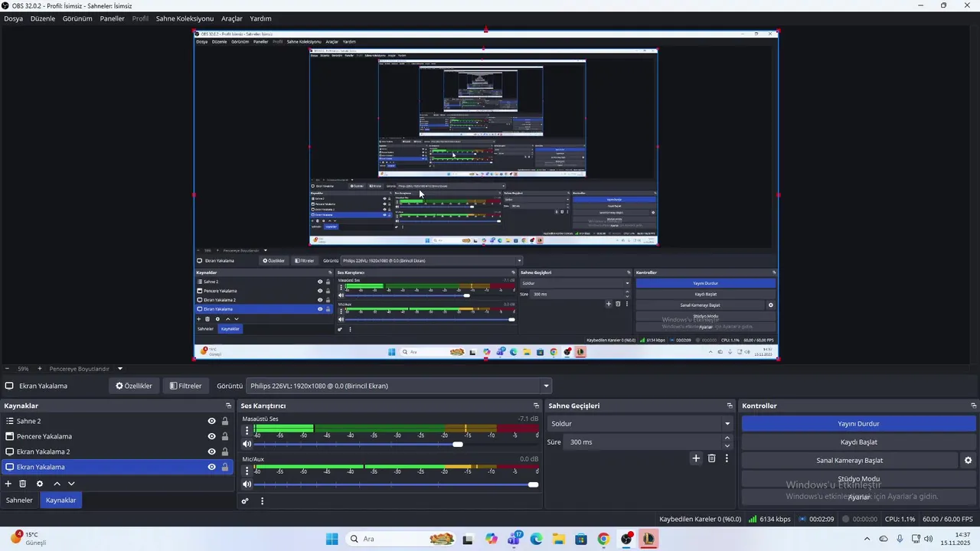Lock the Sahne 2 source
The width and height of the screenshot is (980, 551).
point(225,421)
